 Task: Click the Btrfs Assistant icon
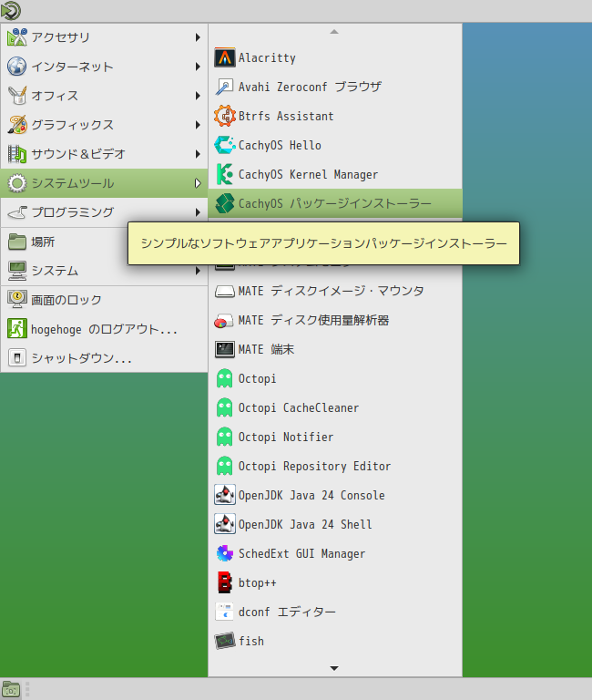pos(224,116)
